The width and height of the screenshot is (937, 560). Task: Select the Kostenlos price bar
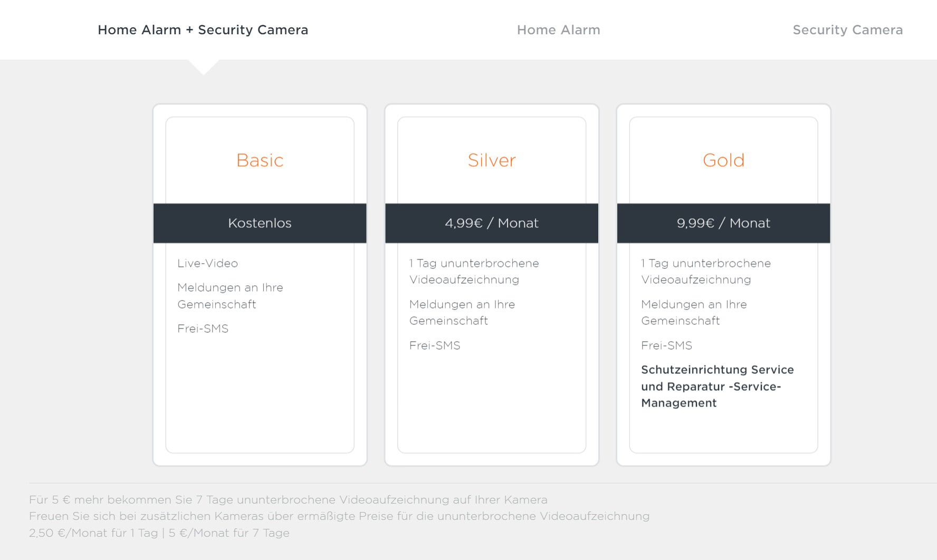coord(260,223)
